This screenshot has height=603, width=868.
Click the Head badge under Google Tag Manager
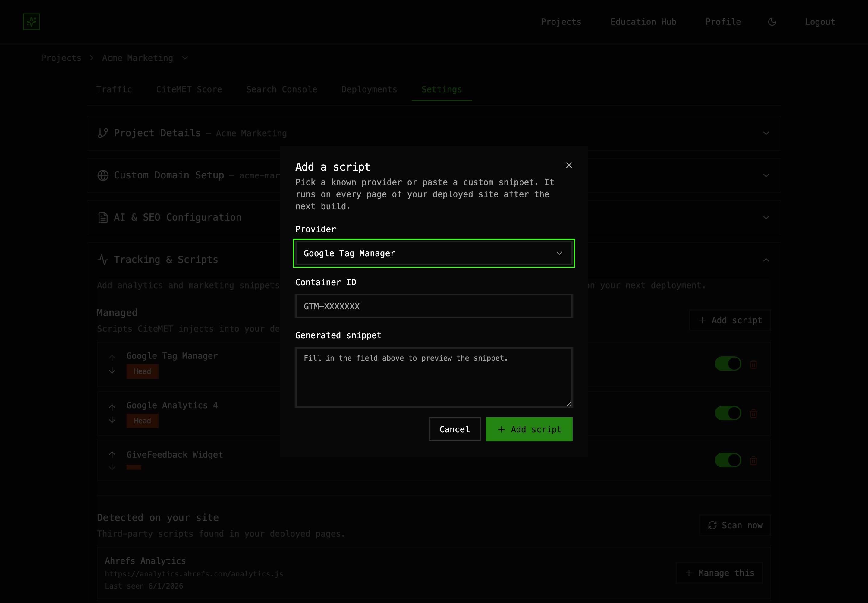pos(142,371)
